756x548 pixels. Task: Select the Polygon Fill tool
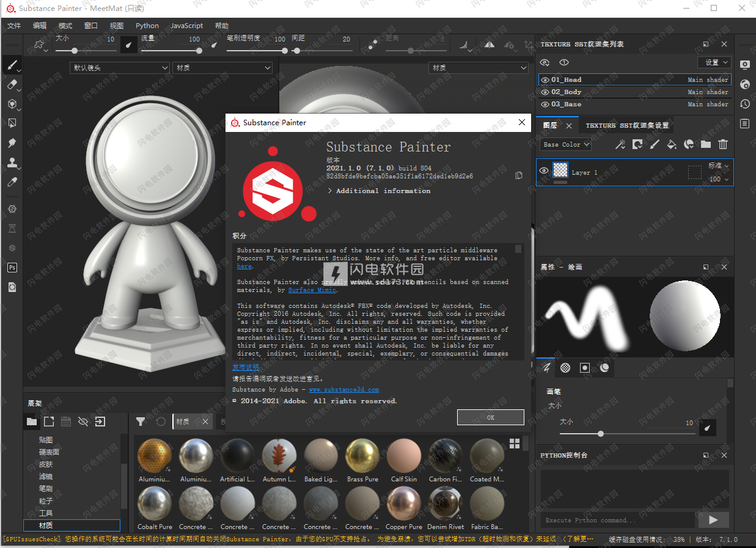(12, 123)
